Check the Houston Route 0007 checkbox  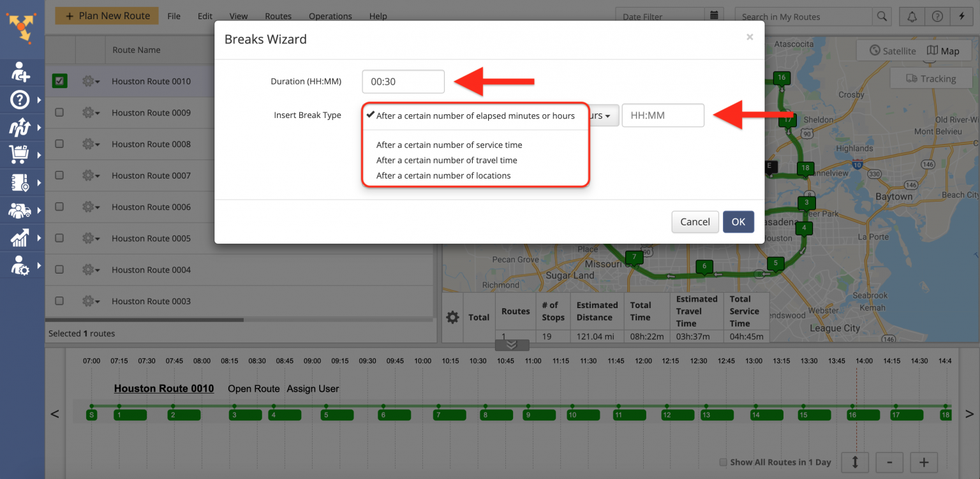pyautogui.click(x=59, y=175)
